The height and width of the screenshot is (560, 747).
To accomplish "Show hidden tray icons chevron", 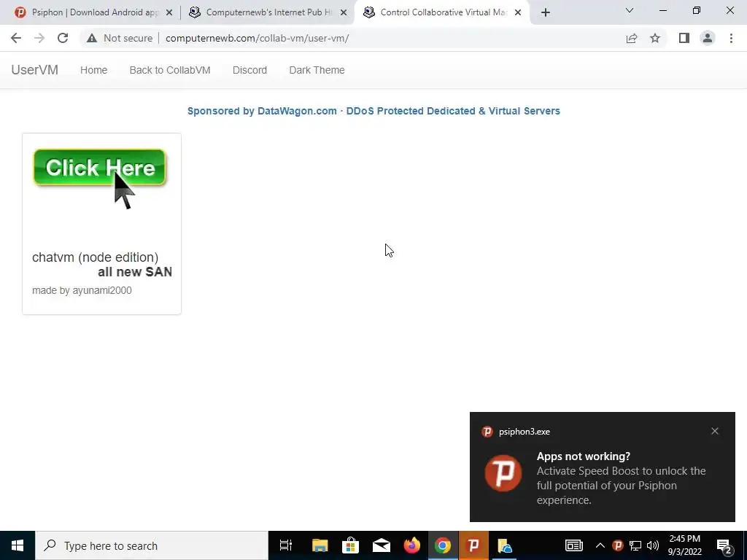I will point(600,545).
